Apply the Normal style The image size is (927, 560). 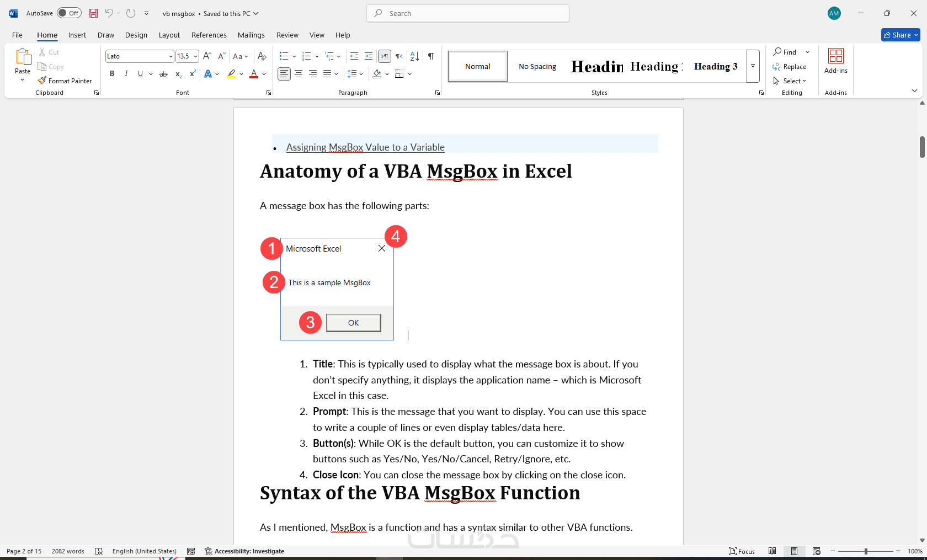[x=478, y=66]
